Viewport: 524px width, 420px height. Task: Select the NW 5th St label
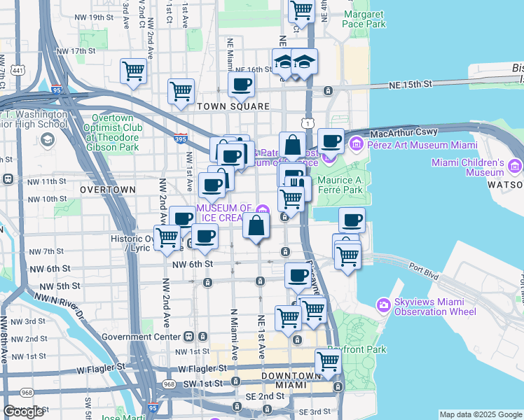[x=60, y=286]
